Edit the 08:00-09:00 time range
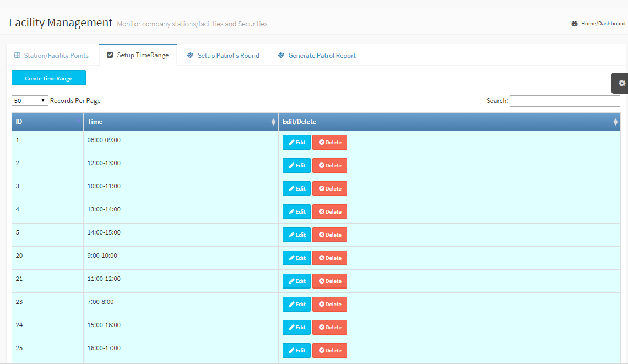 pyautogui.click(x=296, y=143)
